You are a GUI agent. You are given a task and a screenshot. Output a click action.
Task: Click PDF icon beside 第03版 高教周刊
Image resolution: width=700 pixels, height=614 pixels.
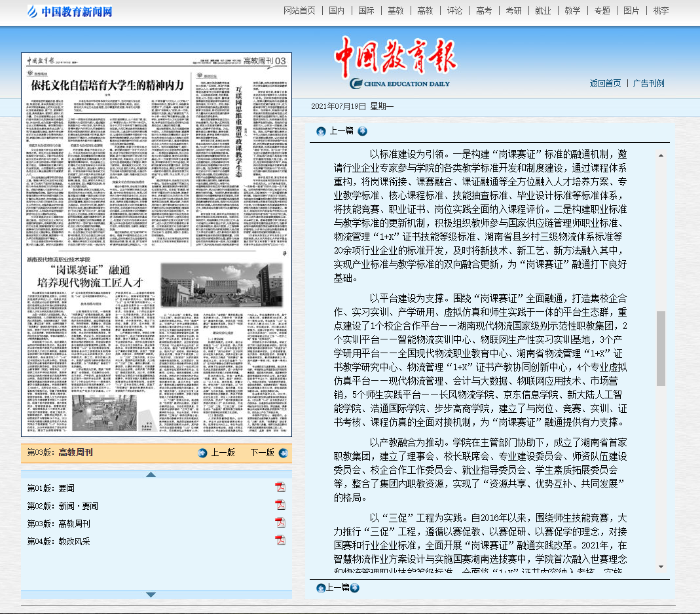(280, 523)
